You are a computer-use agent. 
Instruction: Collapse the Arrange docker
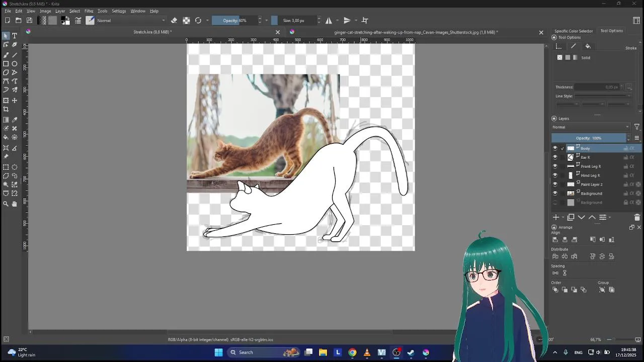click(554, 227)
